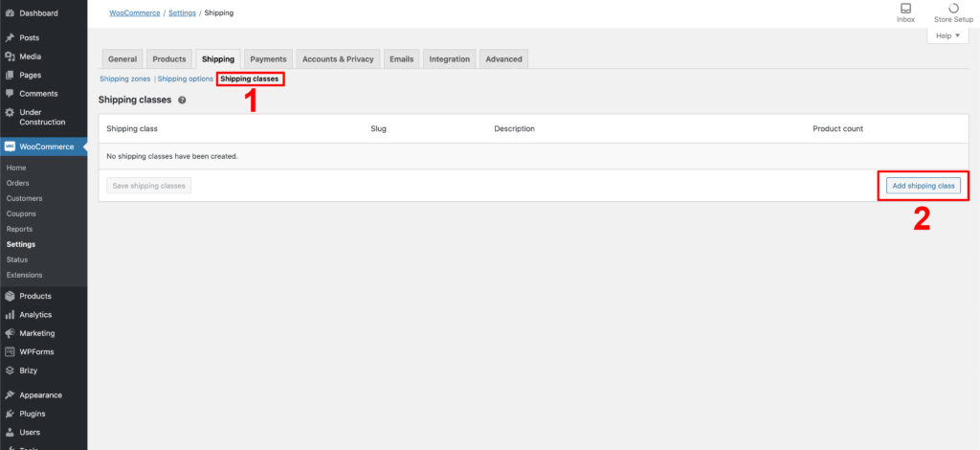Open the Orders submenu item
Screen dimensions: 980x450
18,183
